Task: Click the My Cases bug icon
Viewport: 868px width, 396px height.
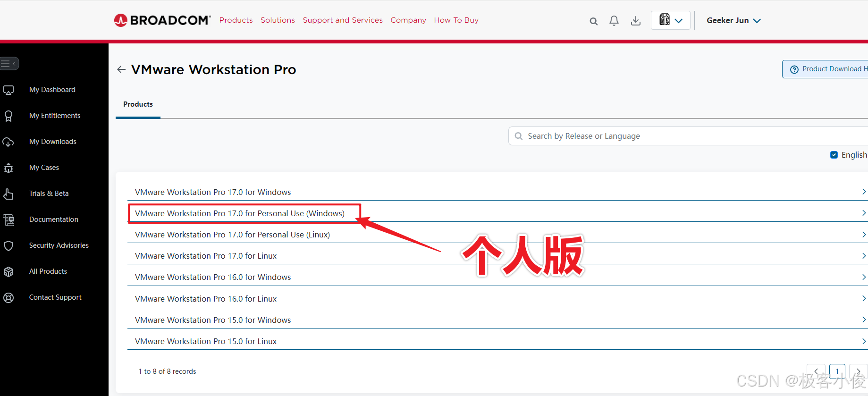Action: click(8, 168)
